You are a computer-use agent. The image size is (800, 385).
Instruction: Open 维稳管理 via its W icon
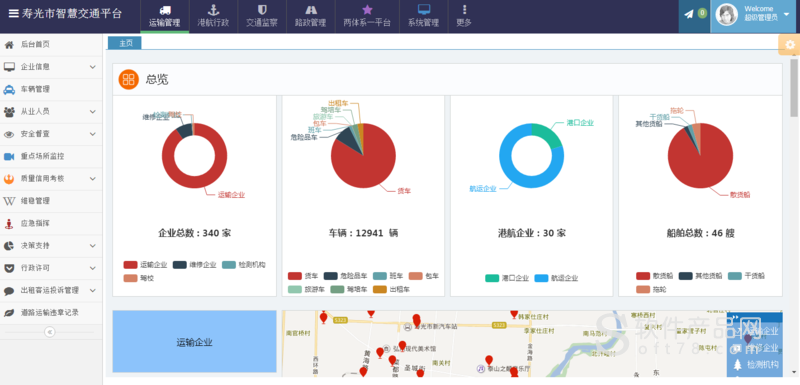pyautogui.click(x=9, y=201)
